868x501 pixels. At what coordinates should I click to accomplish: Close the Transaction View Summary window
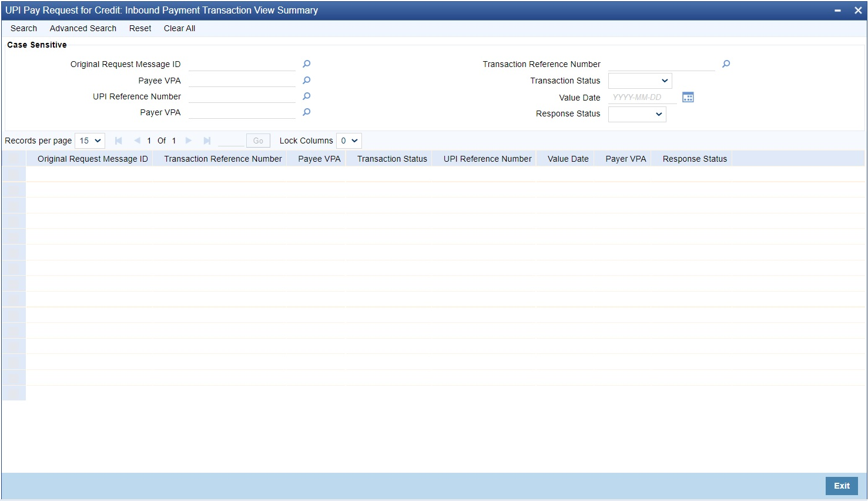858,11
